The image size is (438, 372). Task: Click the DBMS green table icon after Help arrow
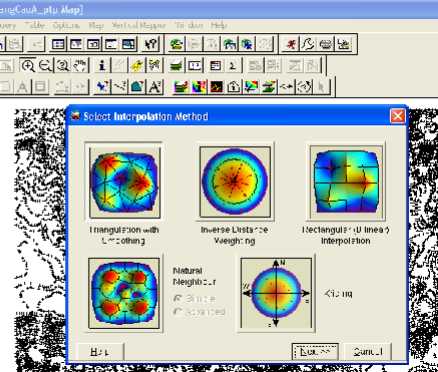tap(177, 44)
